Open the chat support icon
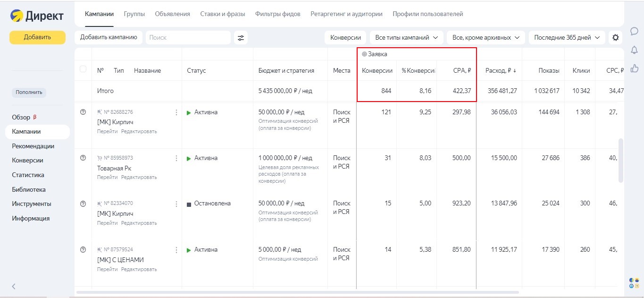This screenshot has width=644, height=298. point(635,31)
